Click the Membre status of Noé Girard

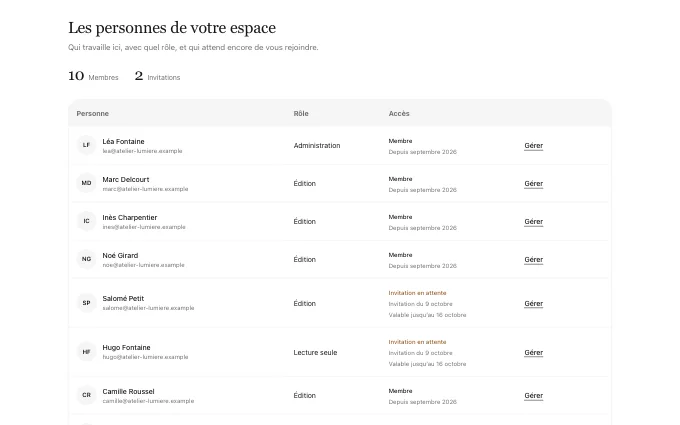400,255
